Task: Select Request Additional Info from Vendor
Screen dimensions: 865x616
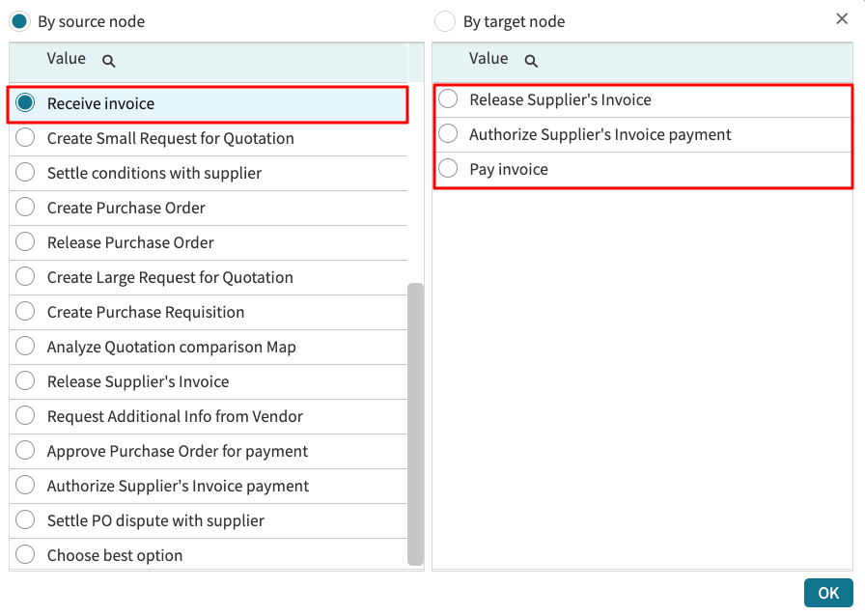Action: click(x=26, y=416)
